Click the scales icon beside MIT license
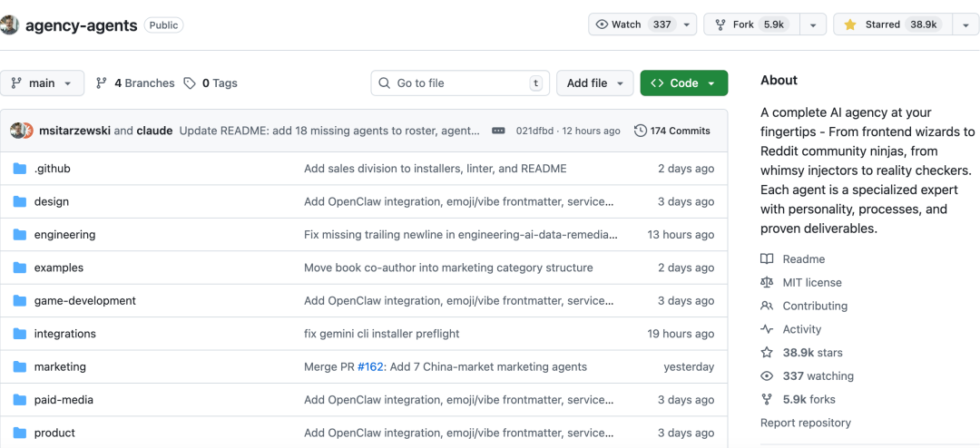 [767, 282]
